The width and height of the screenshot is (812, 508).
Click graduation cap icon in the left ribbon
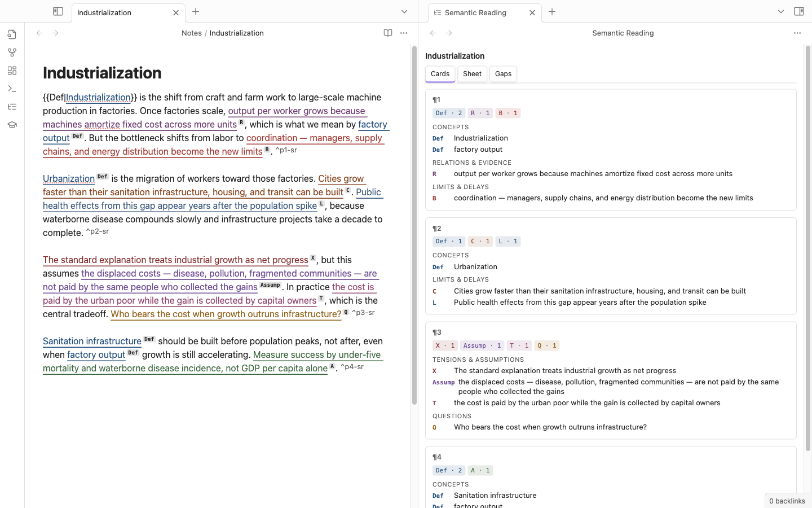12,125
